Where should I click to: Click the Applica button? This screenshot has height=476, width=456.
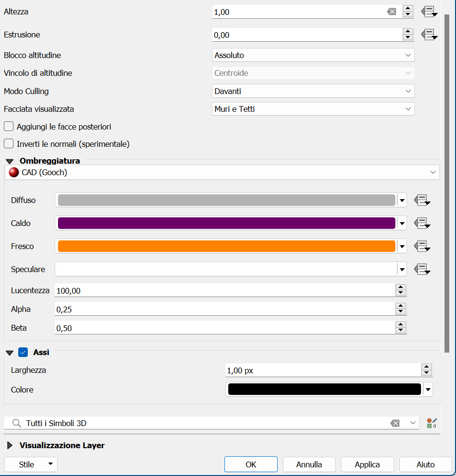coord(367,464)
